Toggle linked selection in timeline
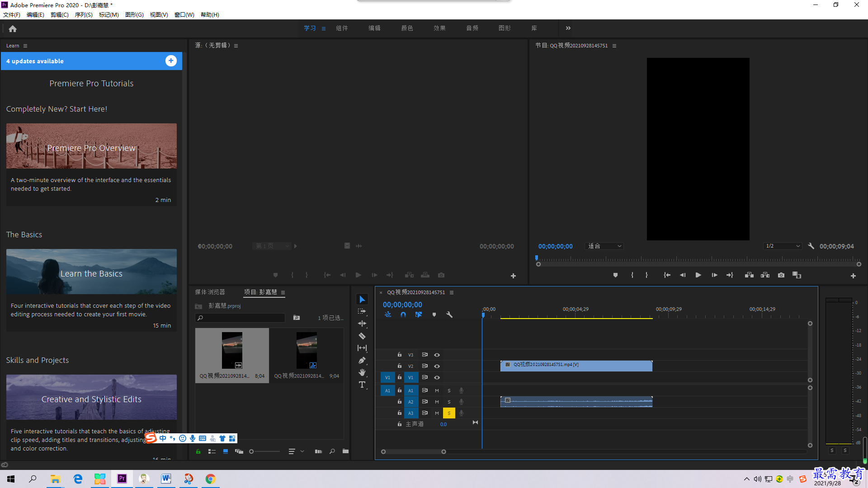The width and height of the screenshot is (868, 488). click(x=419, y=315)
